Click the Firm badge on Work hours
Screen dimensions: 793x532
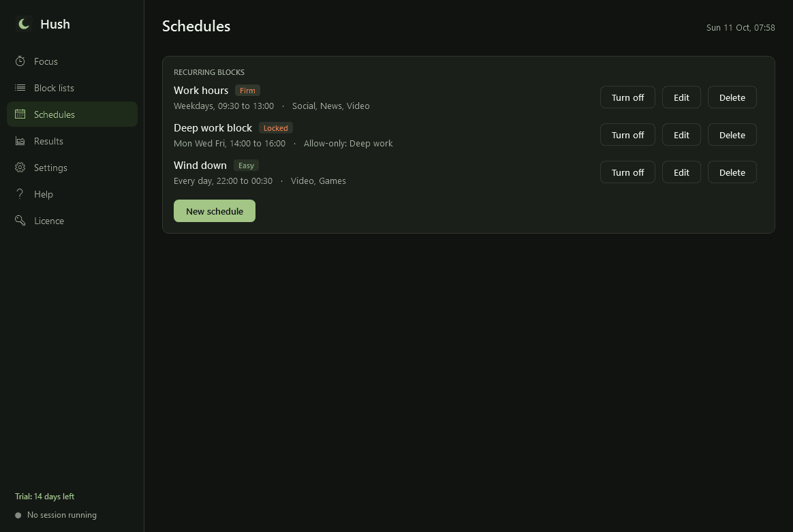tap(247, 91)
